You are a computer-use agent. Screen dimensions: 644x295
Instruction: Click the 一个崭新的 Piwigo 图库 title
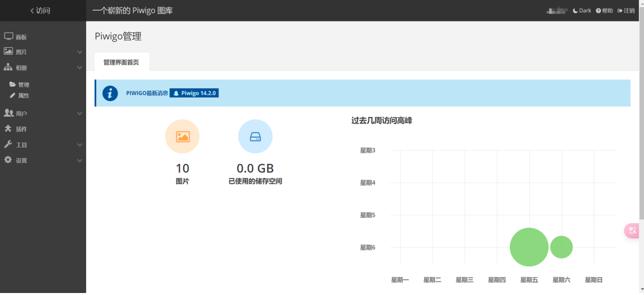[x=132, y=10]
